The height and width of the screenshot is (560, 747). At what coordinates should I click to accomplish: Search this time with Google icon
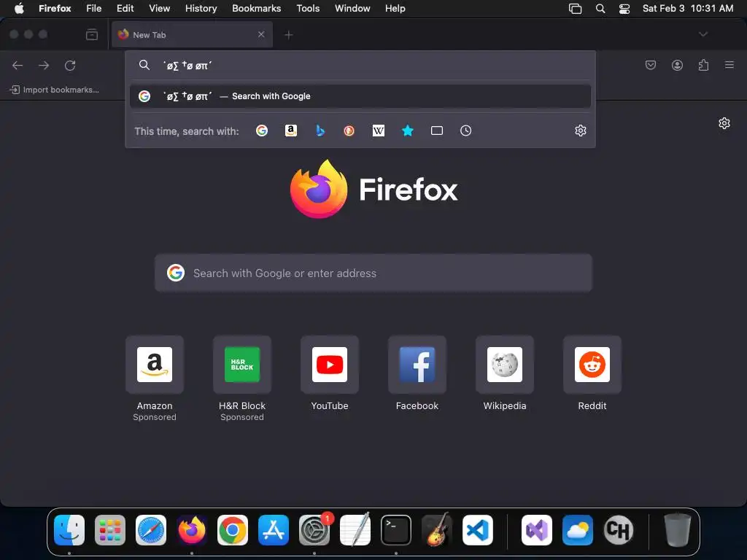[x=262, y=131]
